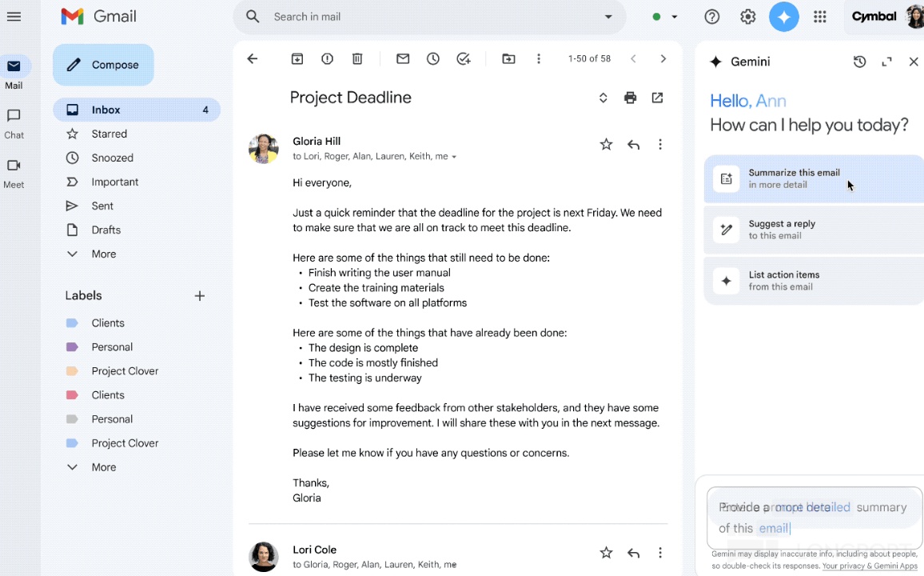Star Gloria Hill's message

click(606, 145)
